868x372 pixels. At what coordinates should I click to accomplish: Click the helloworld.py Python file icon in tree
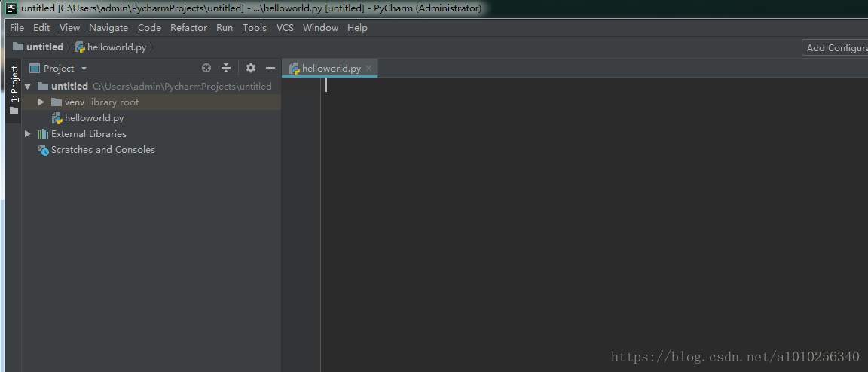coord(57,118)
